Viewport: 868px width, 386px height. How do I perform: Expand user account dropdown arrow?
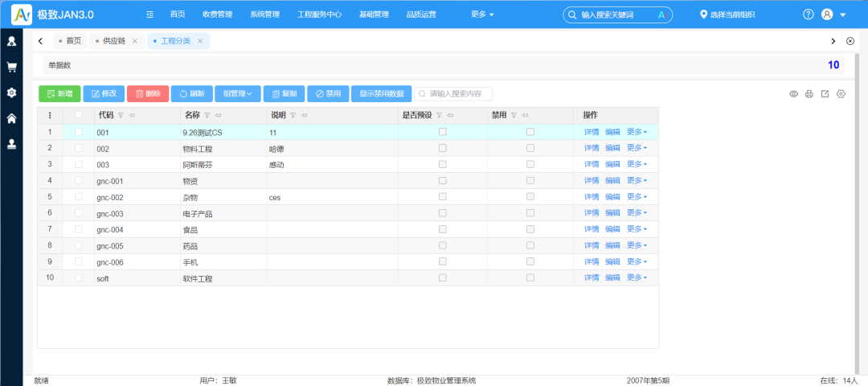(842, 15)
